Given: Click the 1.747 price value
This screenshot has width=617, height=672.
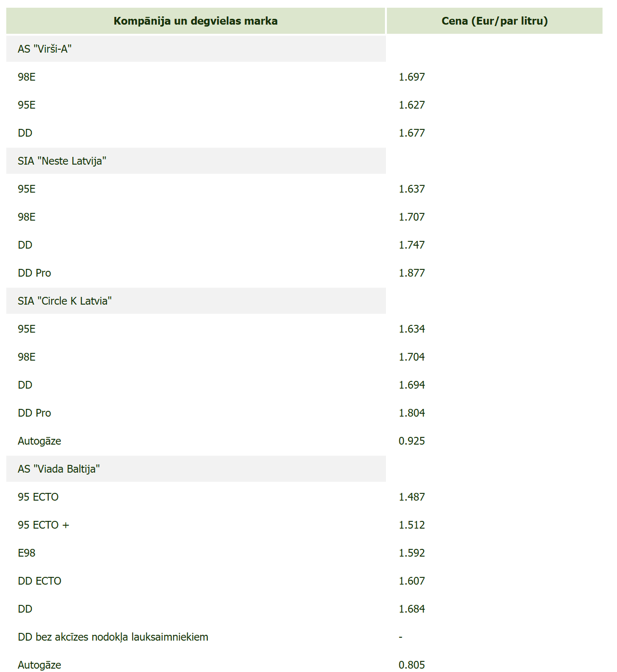Looking at the screenshot, I should (x=411, y=245).
